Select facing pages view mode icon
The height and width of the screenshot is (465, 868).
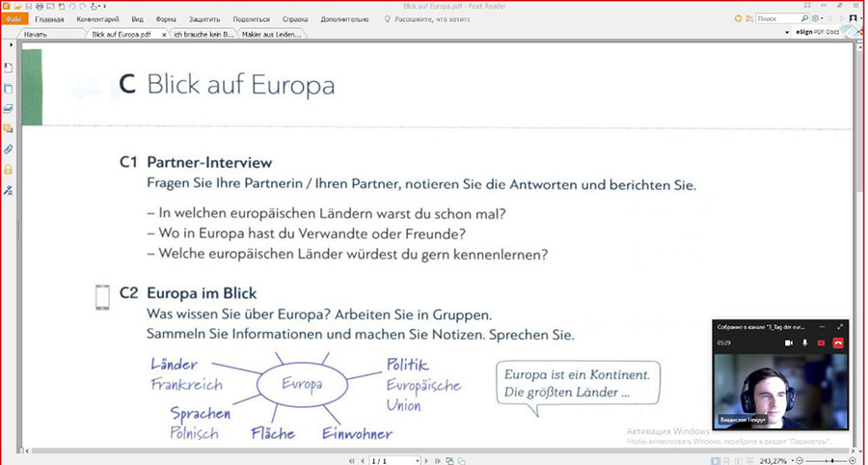[738, 460]
